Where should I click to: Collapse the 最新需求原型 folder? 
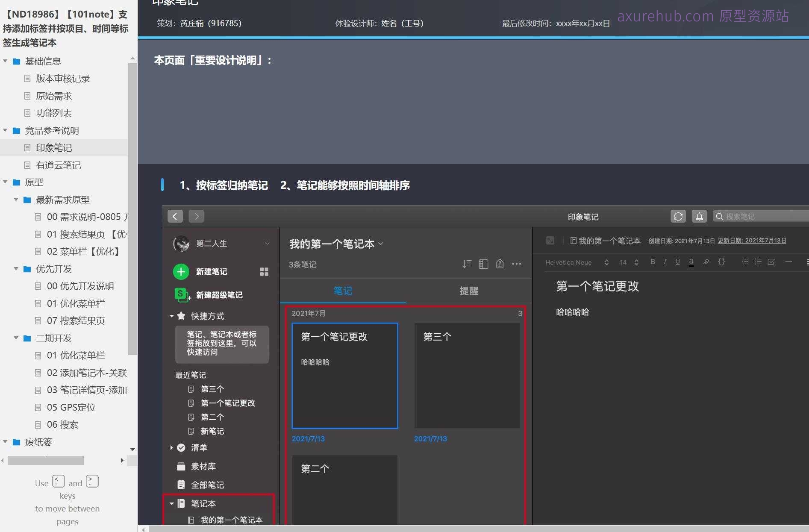coord(16,200)
